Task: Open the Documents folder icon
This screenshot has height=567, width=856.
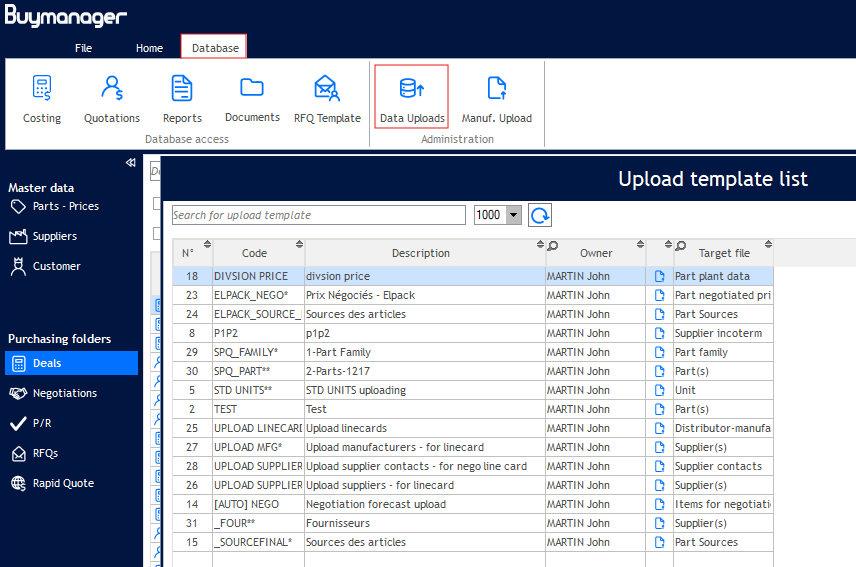Action: tap(252, 99)
